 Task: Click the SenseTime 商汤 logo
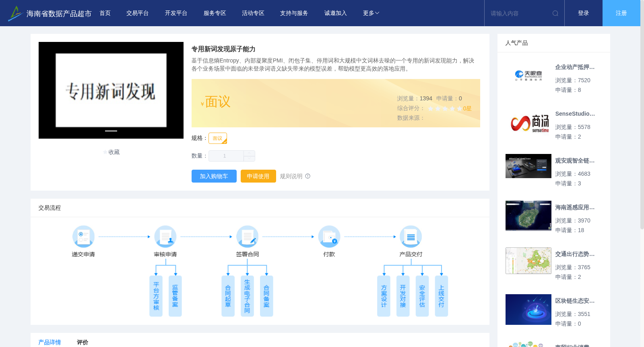click(x=530, y=124)
